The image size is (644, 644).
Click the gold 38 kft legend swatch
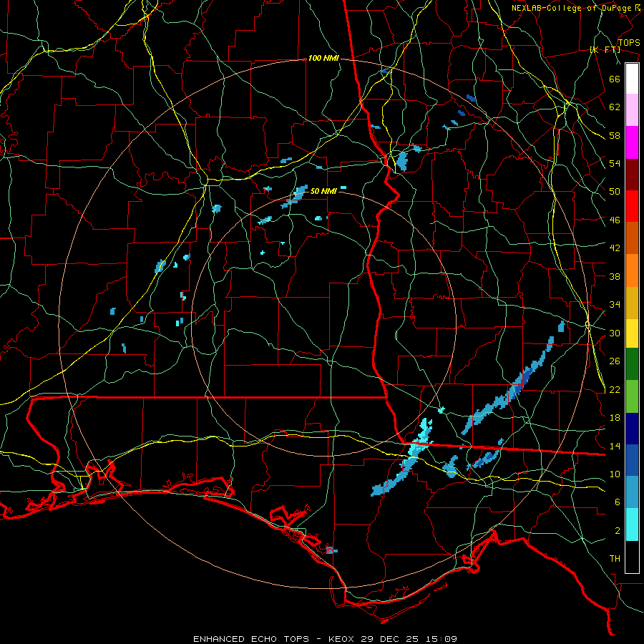[x=632, y=303]
